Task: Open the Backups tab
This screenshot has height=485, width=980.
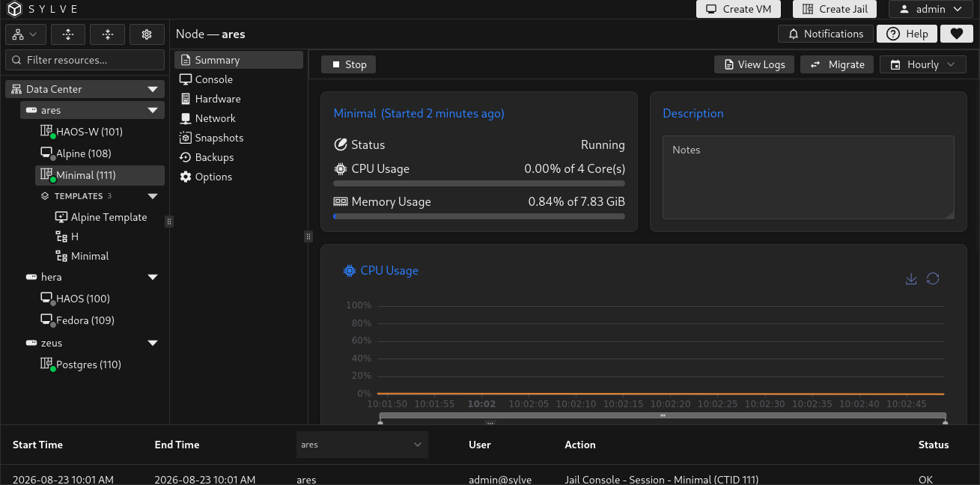Action: (239, 157)
